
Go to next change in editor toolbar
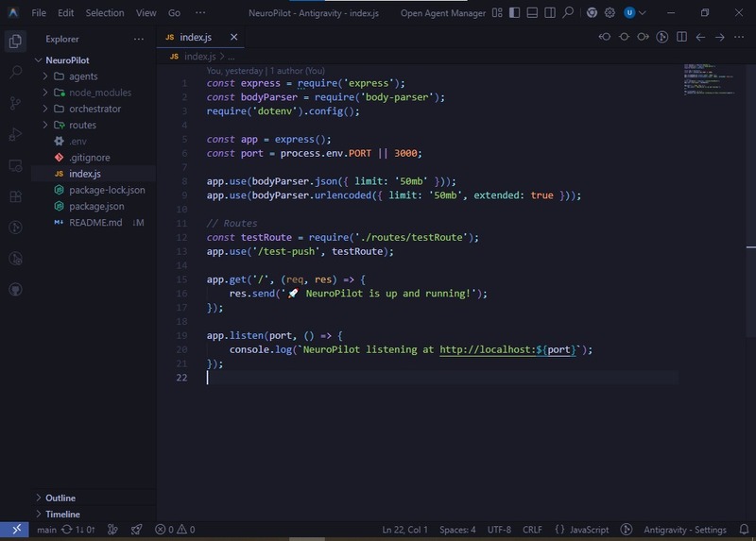coord(643,37)
